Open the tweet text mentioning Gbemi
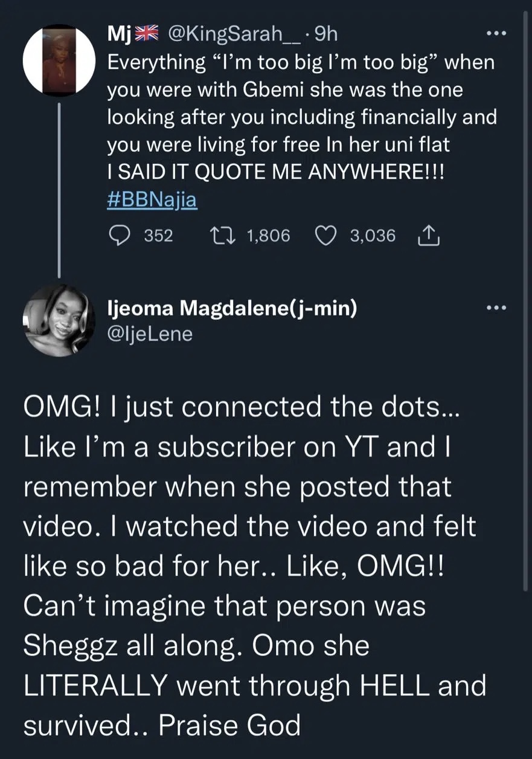532x759 pixels. [x=301, y=117]
